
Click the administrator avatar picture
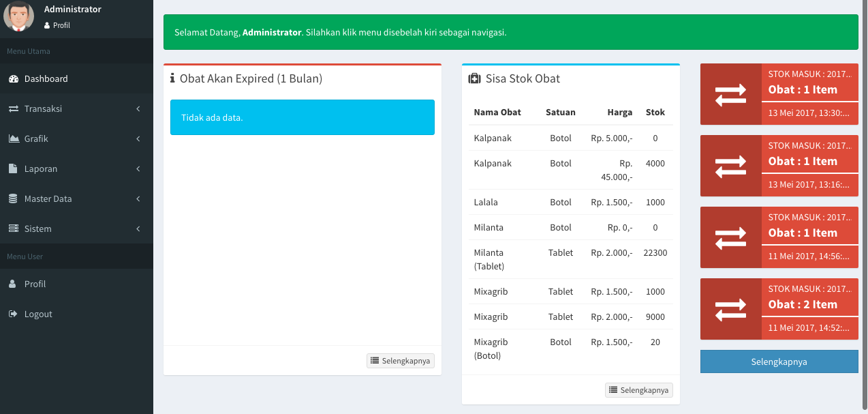click(x=18, y=16)
